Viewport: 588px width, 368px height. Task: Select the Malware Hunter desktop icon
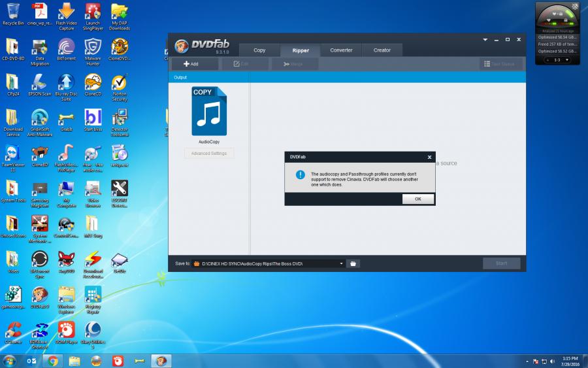pos(93,52)
